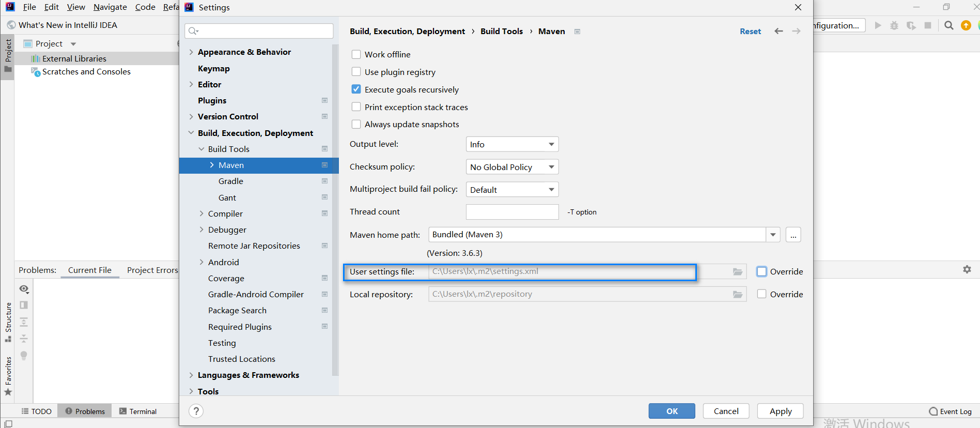Check Override for User settings file
This screenshot has height=428, width=980.
tap(761, 271)
